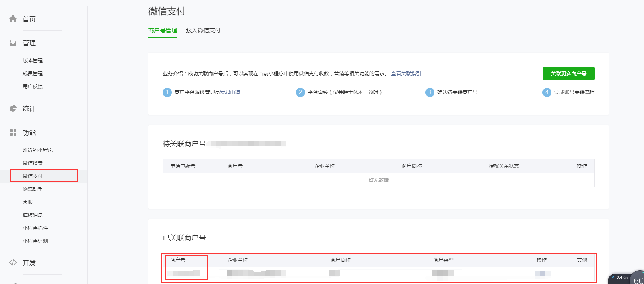Click step 4 完成账号关联流程 text

(x=575, y=92)
